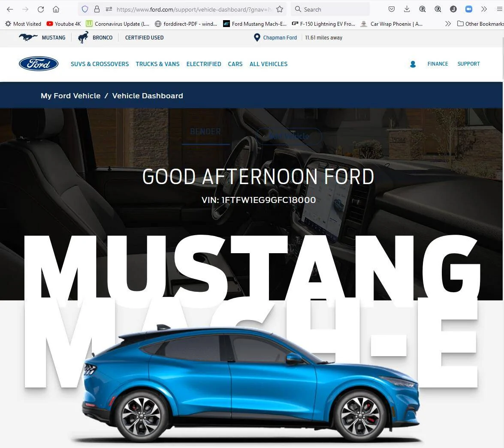Open the Most Visited bookmarks folder
Image resolution: width=504 pixels, height=448 pixels.
pyautogui.click(x=23, y=24)
